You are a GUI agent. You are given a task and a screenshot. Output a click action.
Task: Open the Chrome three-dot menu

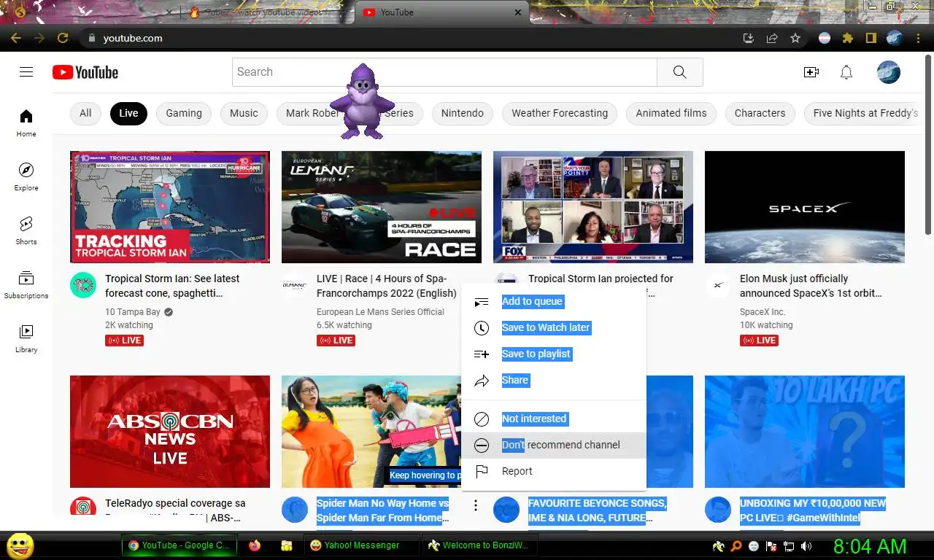(x=919, y=38)
